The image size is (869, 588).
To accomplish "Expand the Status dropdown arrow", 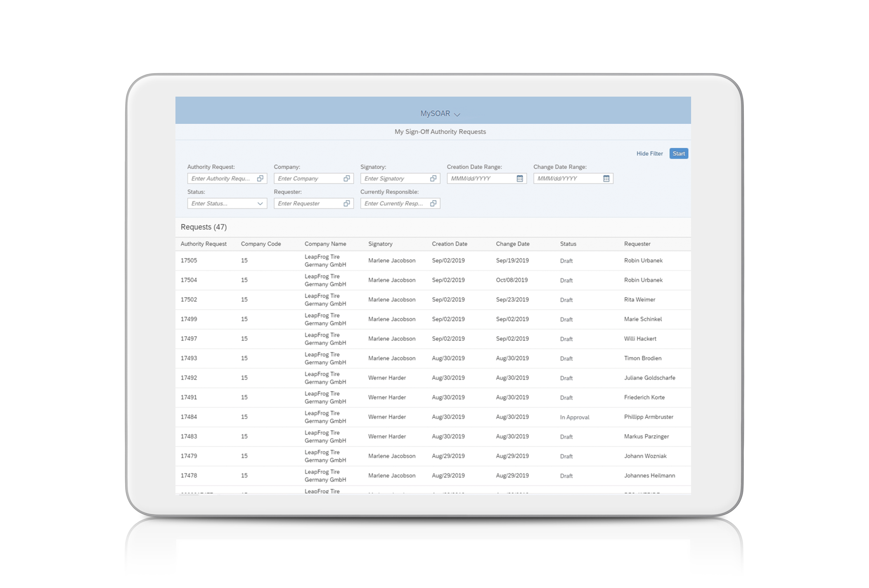I will click(260, 204).
